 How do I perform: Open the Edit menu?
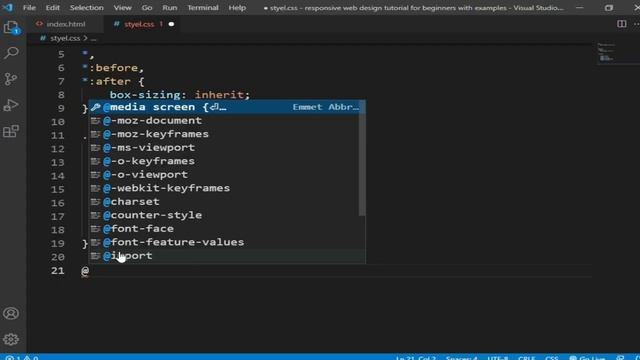point(52,8)
